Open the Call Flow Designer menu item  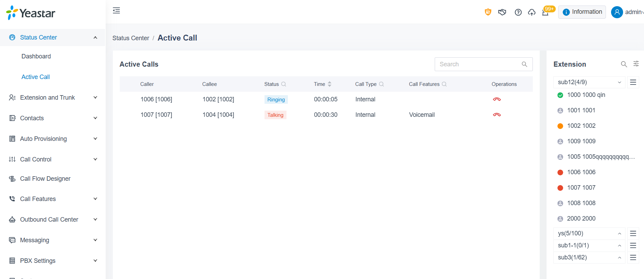pos(45,179)
